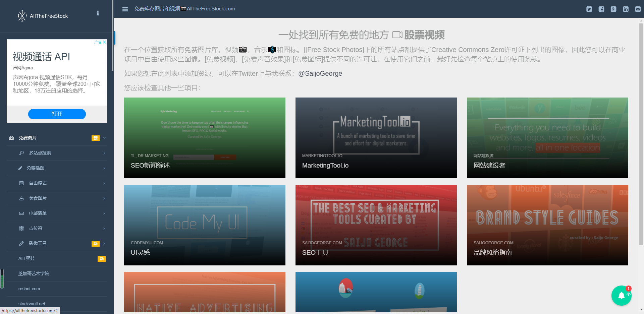Click the 新 badge on ALT照片
This screenshot has height=314, width=644.
pyautogui.click(x=102, y=259)
